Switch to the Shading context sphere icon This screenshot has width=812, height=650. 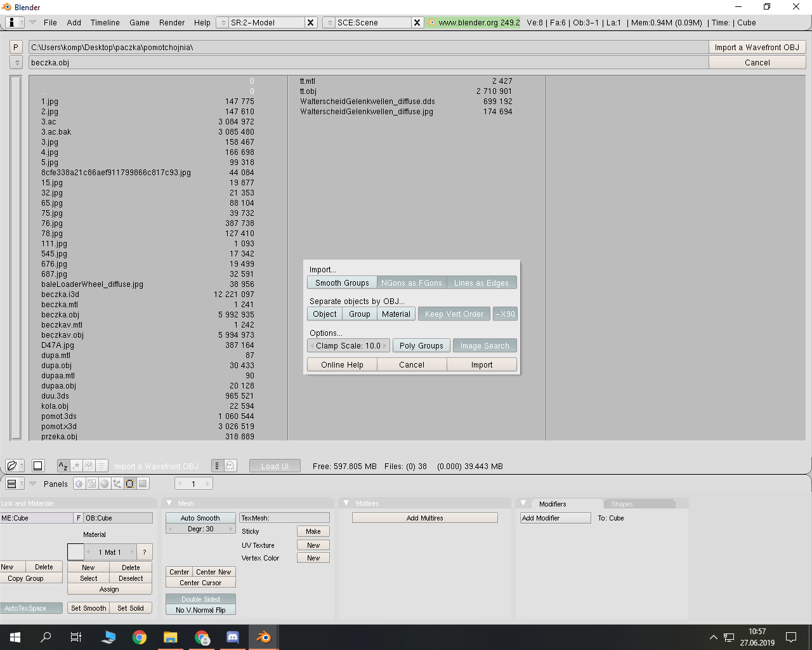(x=105, y=484)
